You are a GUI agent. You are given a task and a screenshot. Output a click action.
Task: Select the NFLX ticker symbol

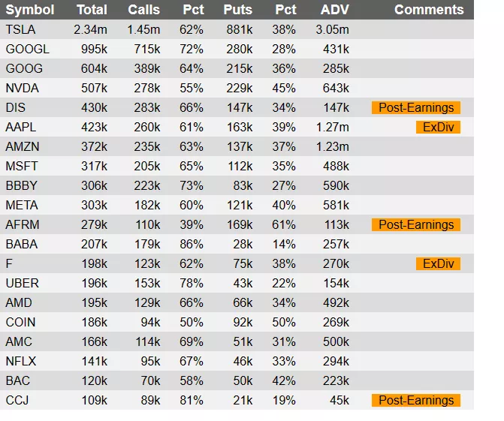coord(21,362)
